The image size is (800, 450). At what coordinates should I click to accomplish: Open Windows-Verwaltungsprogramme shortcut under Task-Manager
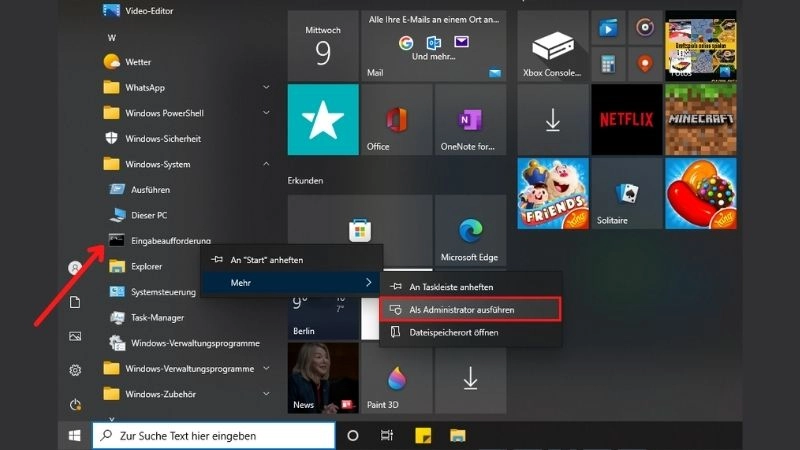(x=186, y=343)
